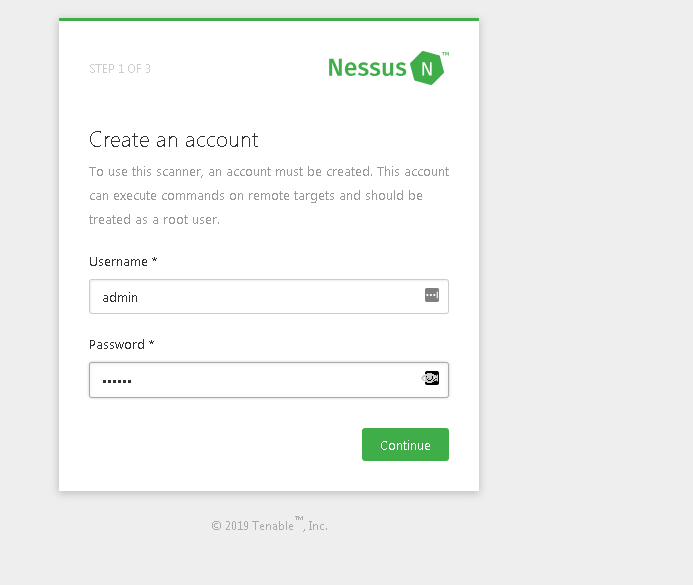693x585 pixels.
Task: Click the © 2019 copyright text
Action: click(230, 526)
